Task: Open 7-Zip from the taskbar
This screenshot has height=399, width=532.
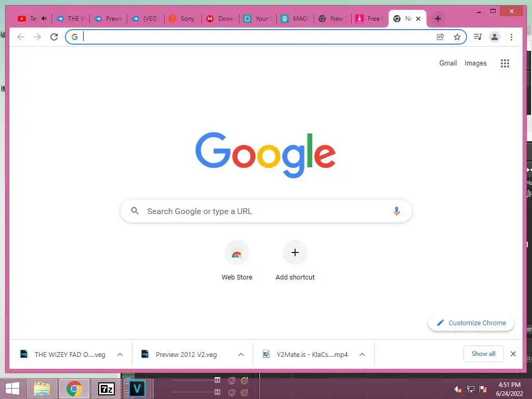Action: pos(106,389)
